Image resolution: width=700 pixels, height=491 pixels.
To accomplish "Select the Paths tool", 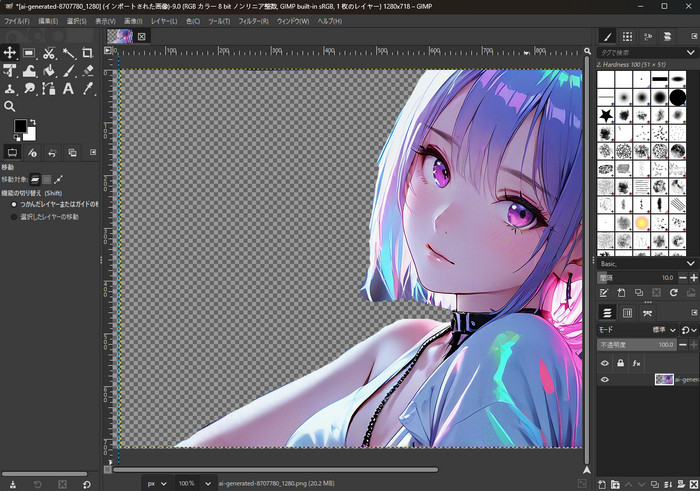I will pos(49,88).
